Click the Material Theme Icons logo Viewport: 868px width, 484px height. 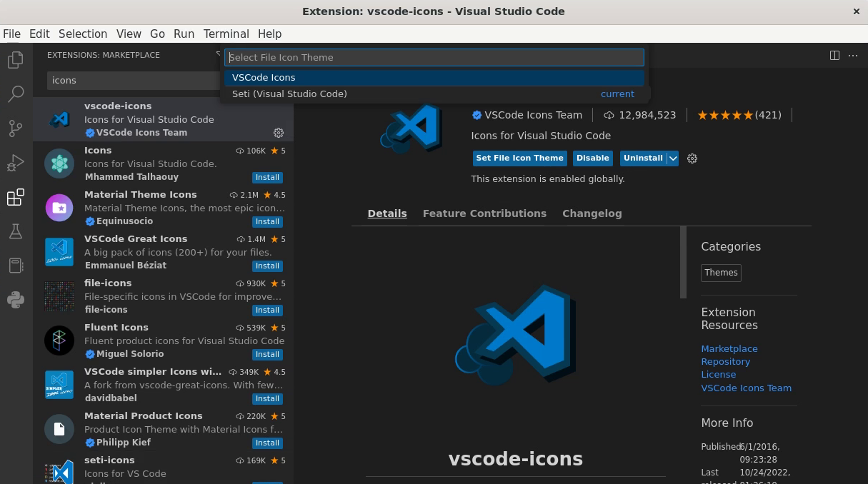coord(59,208)
